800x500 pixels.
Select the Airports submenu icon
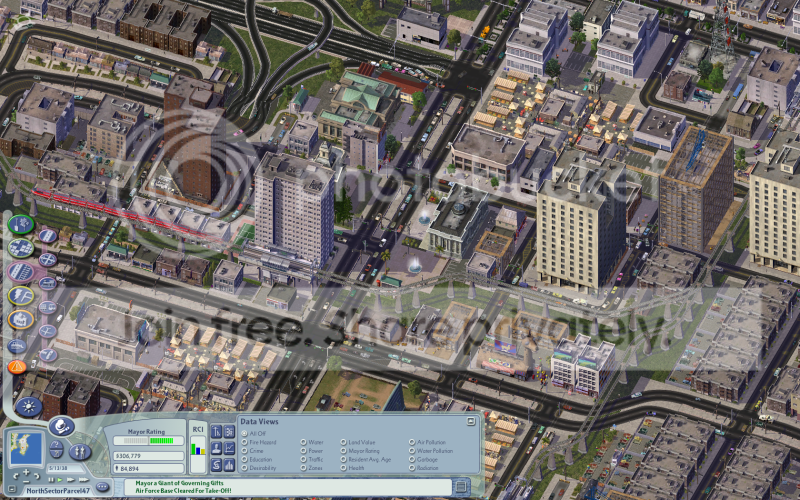48,331
